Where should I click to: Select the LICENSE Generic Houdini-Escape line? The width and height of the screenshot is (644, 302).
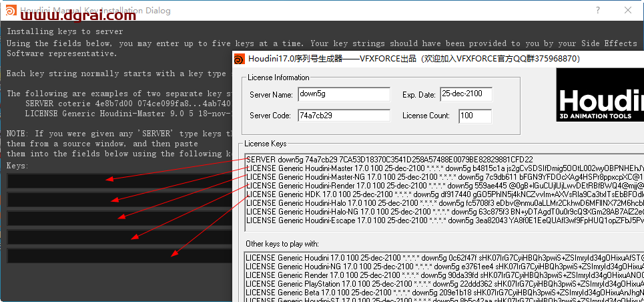445,220
